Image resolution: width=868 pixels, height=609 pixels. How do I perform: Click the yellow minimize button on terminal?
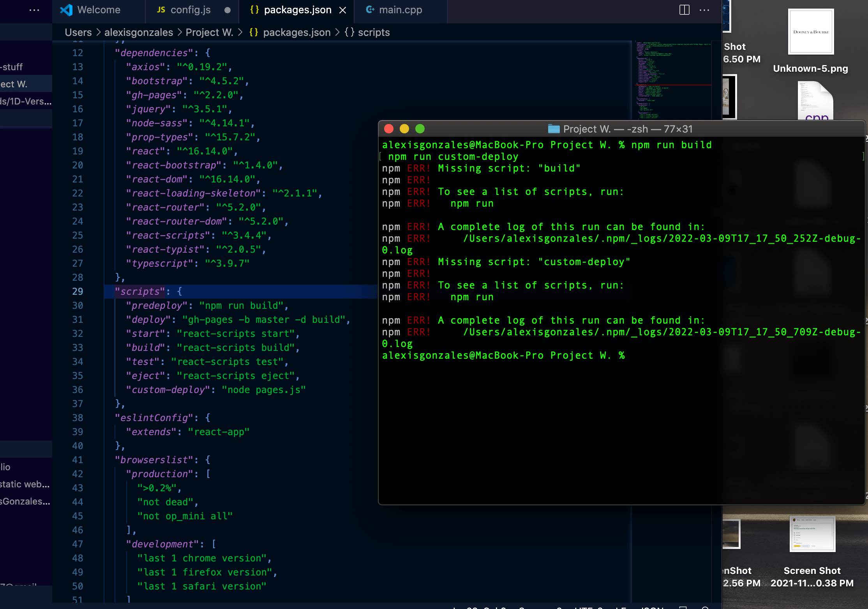pyautogui.click(x=404, y=129)
